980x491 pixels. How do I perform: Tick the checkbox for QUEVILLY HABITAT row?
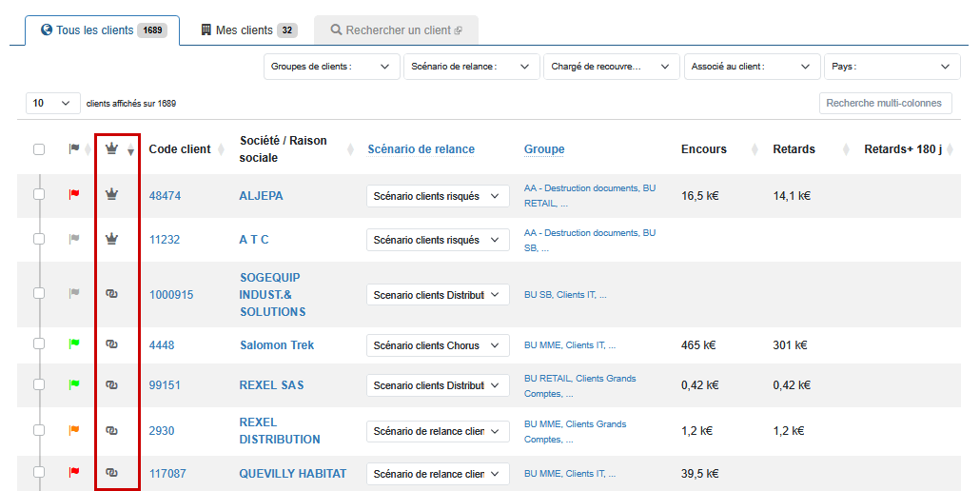click(x=39, y=472)
